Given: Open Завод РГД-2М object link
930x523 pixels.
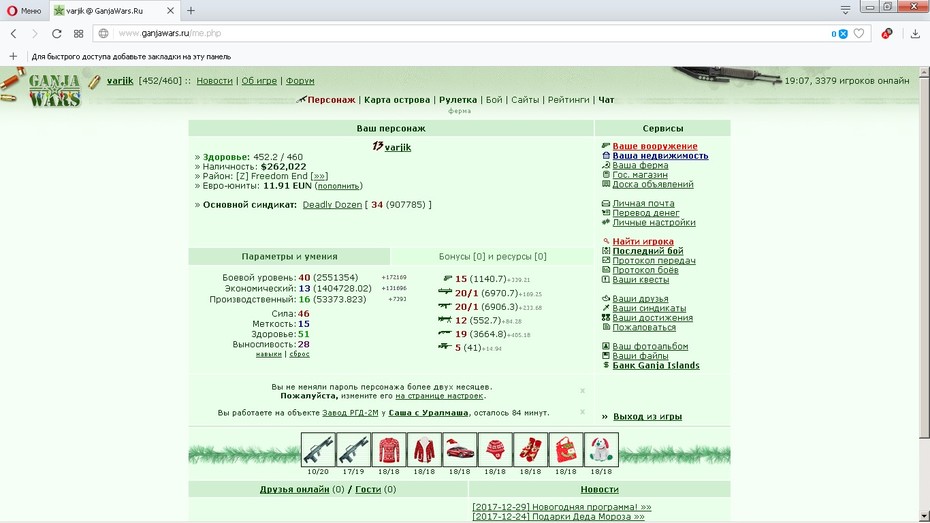Looking at the screenshot, I should pyautogui.click(x=350, y=413).
